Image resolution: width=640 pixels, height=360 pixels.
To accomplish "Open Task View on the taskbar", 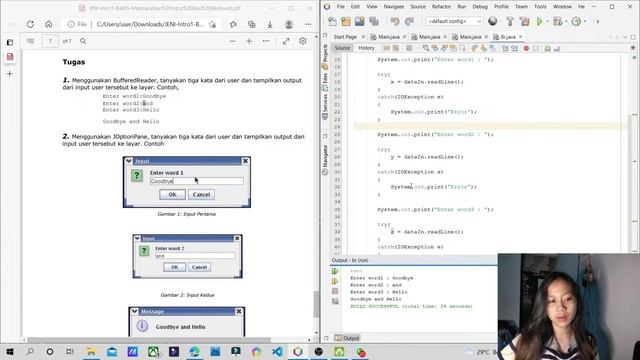I will point(70,351).
